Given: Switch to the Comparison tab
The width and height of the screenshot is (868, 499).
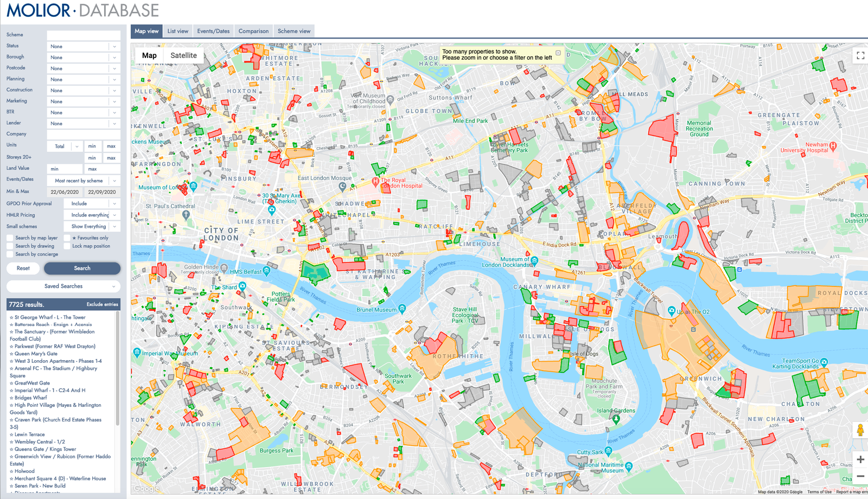Looking at the screenshot, I should (253, 31).
